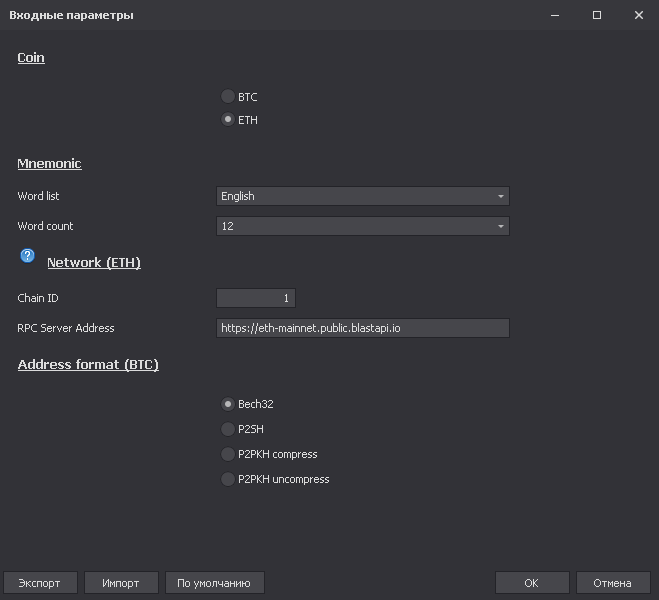Choose the P2SH address format

pos(228,429)
